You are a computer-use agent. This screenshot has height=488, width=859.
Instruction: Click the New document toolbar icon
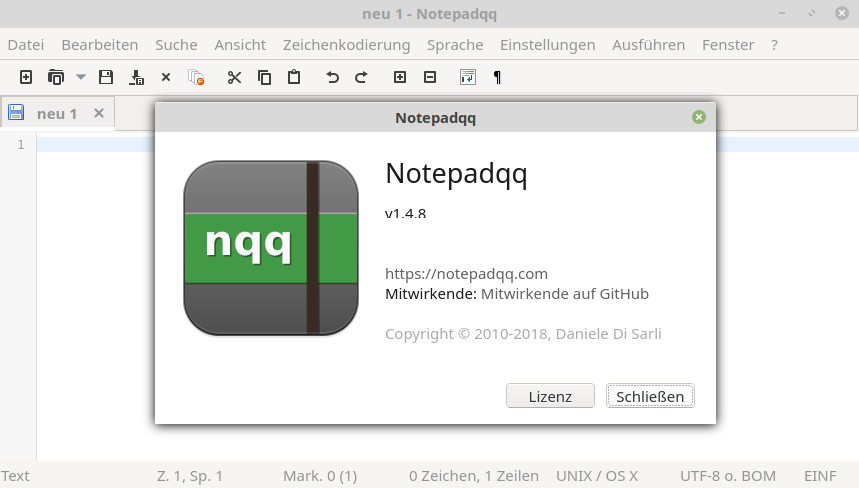tap(26, 77)
